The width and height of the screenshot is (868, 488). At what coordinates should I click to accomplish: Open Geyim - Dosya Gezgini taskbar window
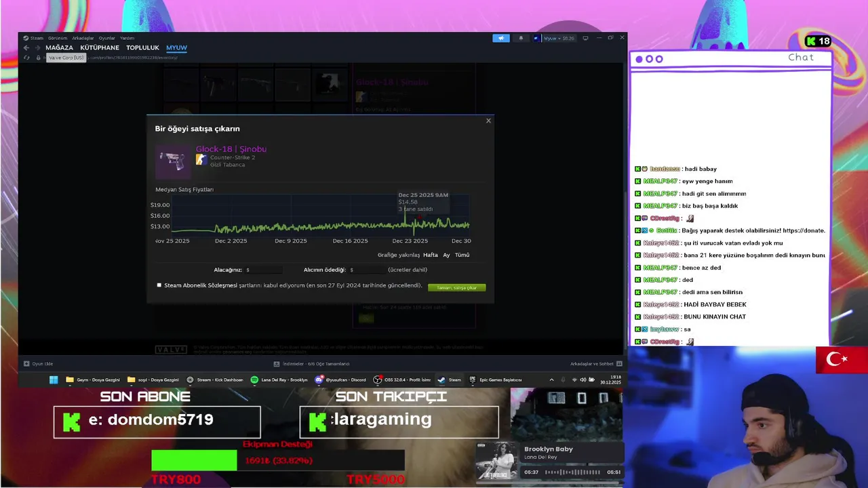click(93, 380)
